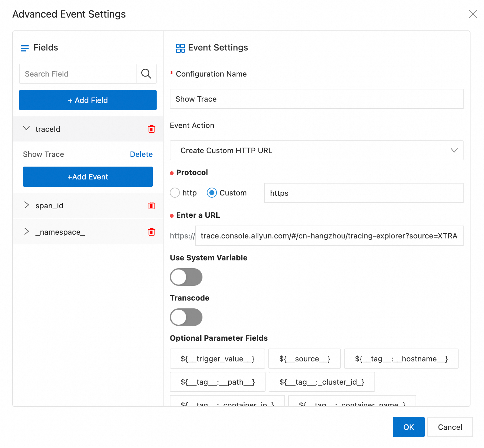Image resolution: width=484 pixels, height=448 pixels.
Task: Remove _namespace_ field with trash icon
Action: [152, 232]
